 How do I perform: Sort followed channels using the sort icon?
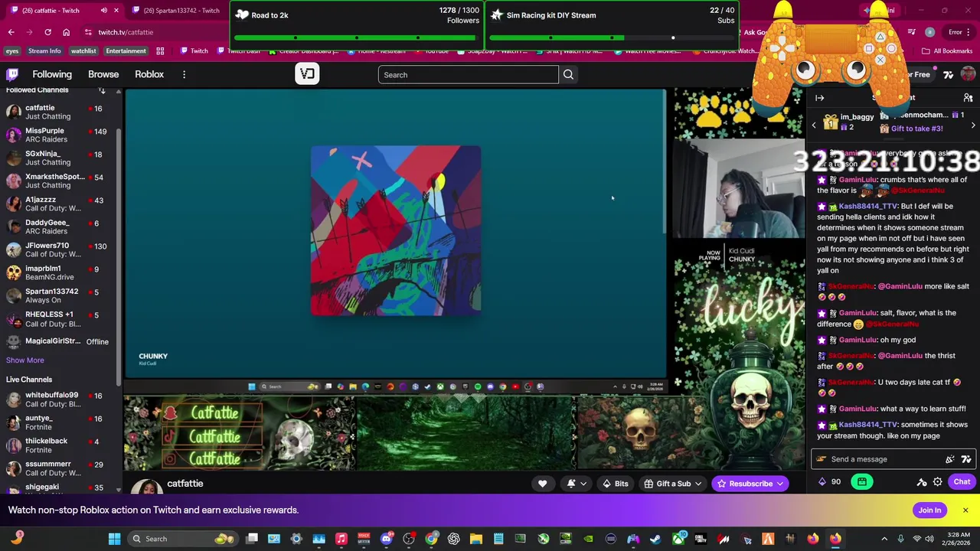click(102, 90)
